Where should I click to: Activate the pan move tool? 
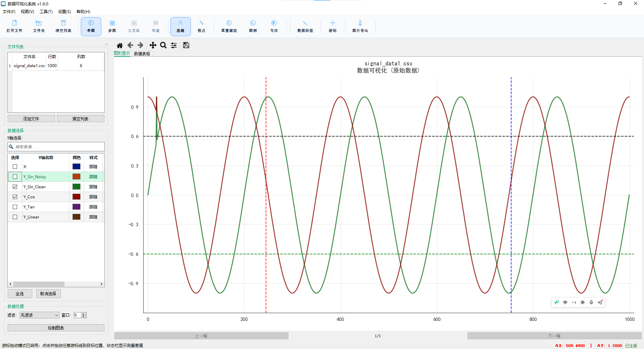click(x=153, y=45)
